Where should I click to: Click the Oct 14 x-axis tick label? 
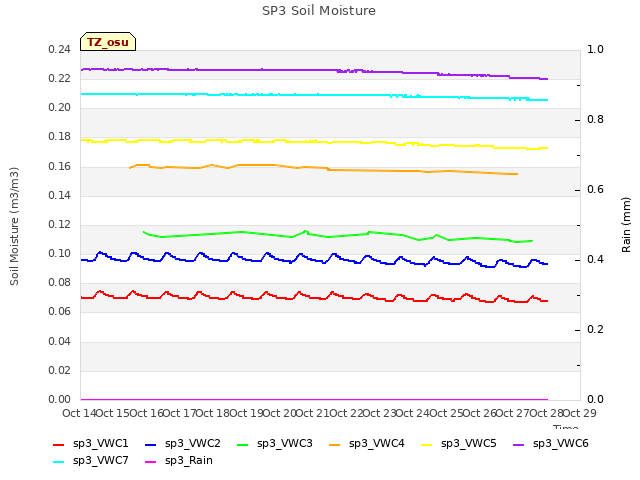pos(79,413)
